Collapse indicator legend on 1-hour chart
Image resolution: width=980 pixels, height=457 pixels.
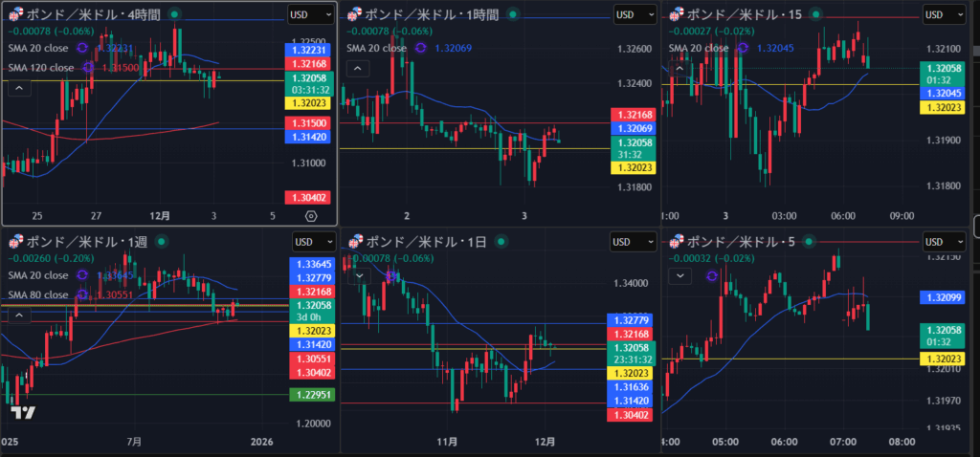(356, 68)
